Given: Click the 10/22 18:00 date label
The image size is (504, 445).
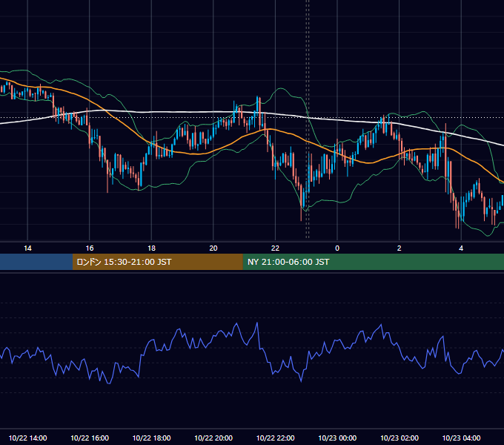Looking at the screenshot, I should (151, 438).
